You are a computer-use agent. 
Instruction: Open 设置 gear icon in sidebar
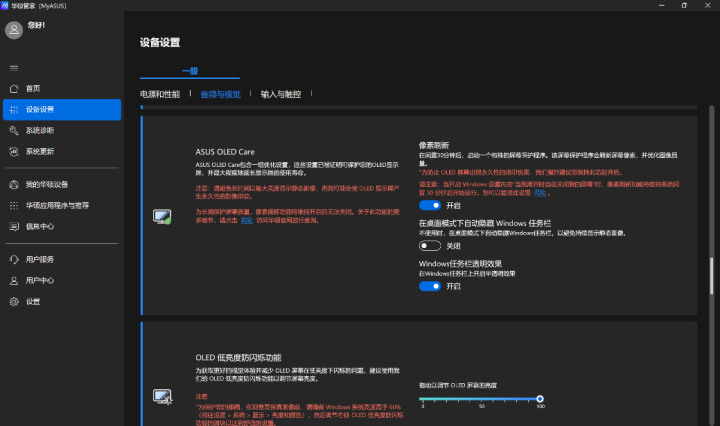coord(14,302)
